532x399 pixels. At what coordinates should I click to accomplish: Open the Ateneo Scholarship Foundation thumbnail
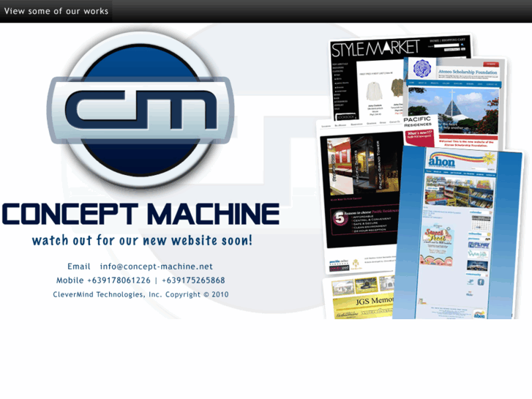click(457, 102)
